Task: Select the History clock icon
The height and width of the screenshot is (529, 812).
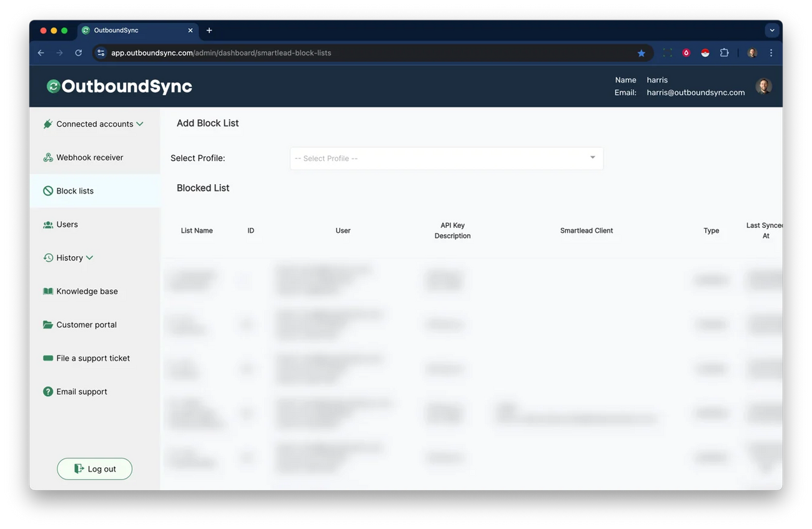Action: click(48, 257)
